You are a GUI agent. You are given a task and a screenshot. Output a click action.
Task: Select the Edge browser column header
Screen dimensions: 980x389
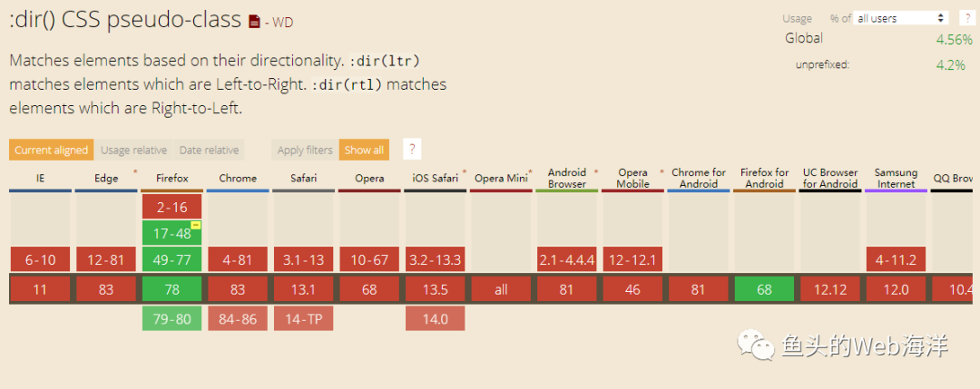click(x=106, y=179)
